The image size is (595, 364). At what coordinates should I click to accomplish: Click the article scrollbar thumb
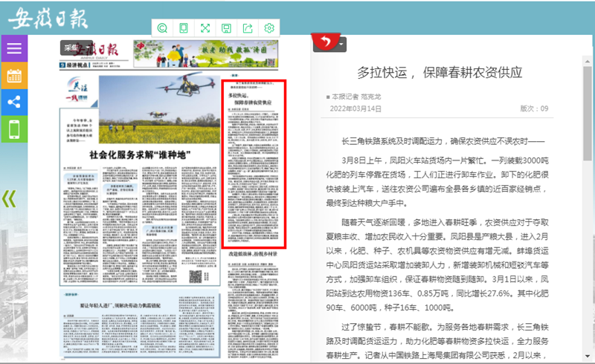coord(588,114)
